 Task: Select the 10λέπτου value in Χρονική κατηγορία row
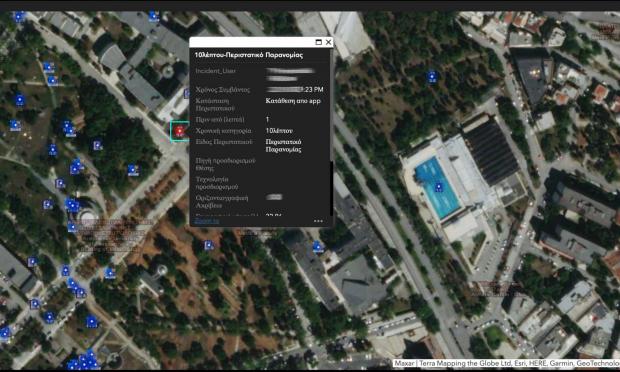[279, 130]
